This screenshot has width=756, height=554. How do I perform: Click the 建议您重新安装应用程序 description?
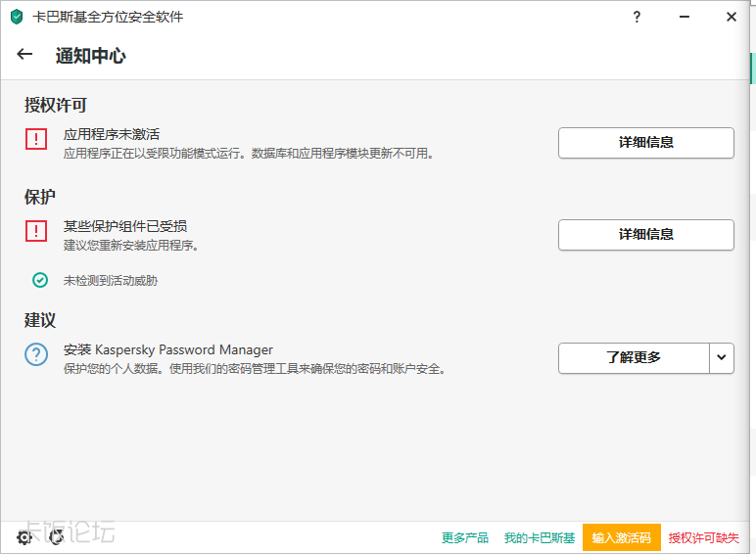[x=130, y=246]
